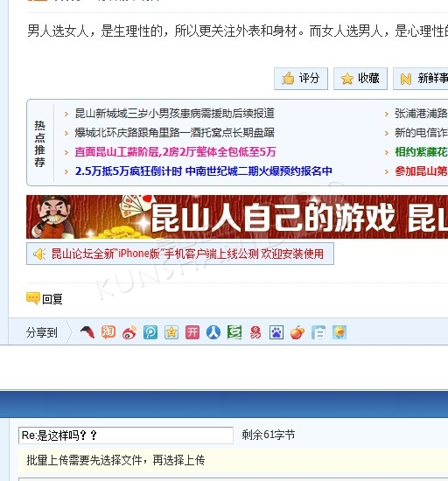Click the 收藏 star button
The image size is (448, 481).
(360, 79)
